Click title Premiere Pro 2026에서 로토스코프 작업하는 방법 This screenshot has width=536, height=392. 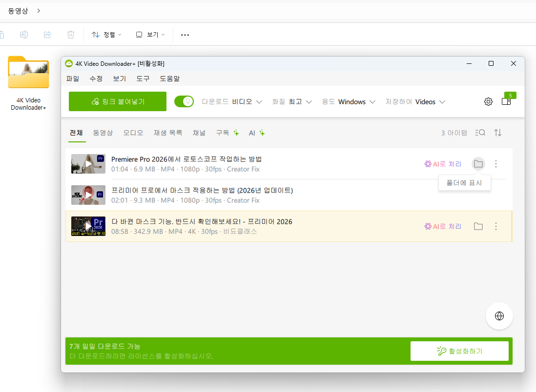point(186,159)
